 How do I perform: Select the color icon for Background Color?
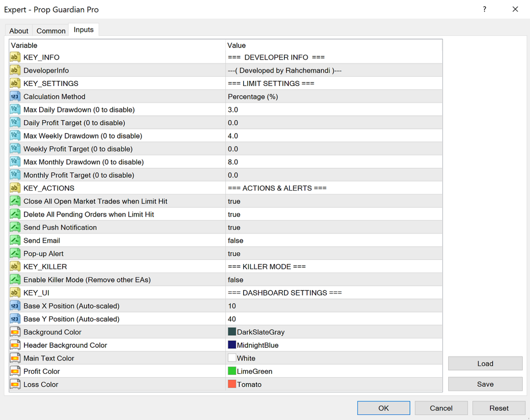pos(15,332)
